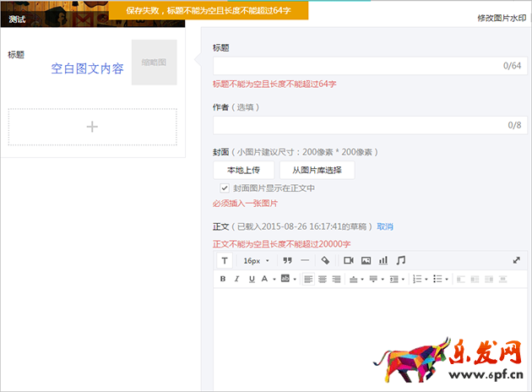
Task: Click the 取消 link beside draft notice
Action: pos(385,226)
